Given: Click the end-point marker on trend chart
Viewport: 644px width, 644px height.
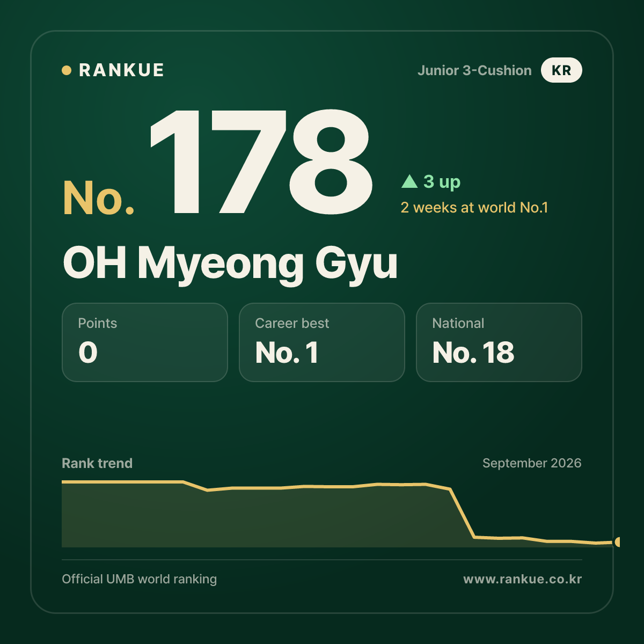Looking at the screenshot, I should tap(617, 542).
